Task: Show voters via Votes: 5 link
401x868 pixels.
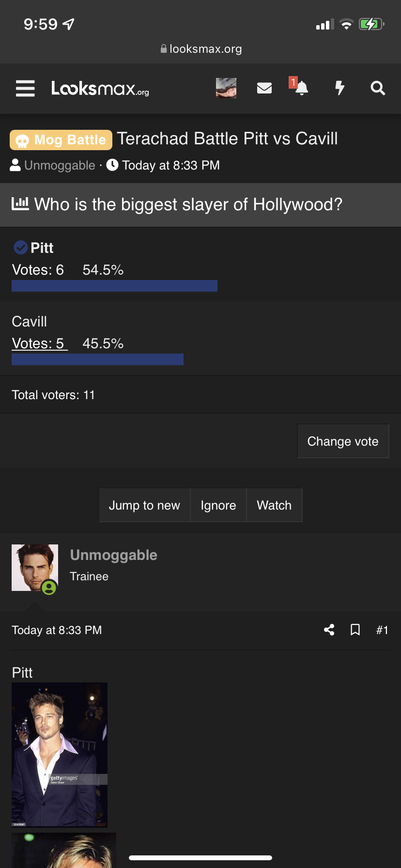Action: point(40,343)
